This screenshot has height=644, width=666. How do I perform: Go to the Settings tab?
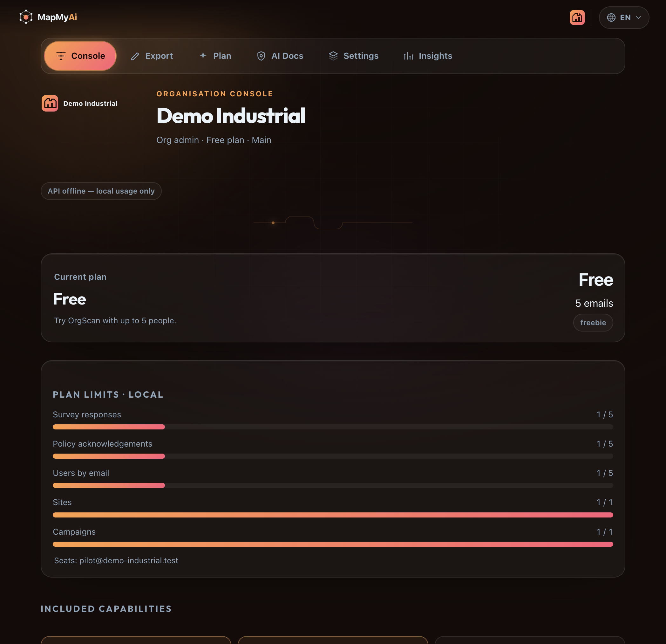point(353,56)
